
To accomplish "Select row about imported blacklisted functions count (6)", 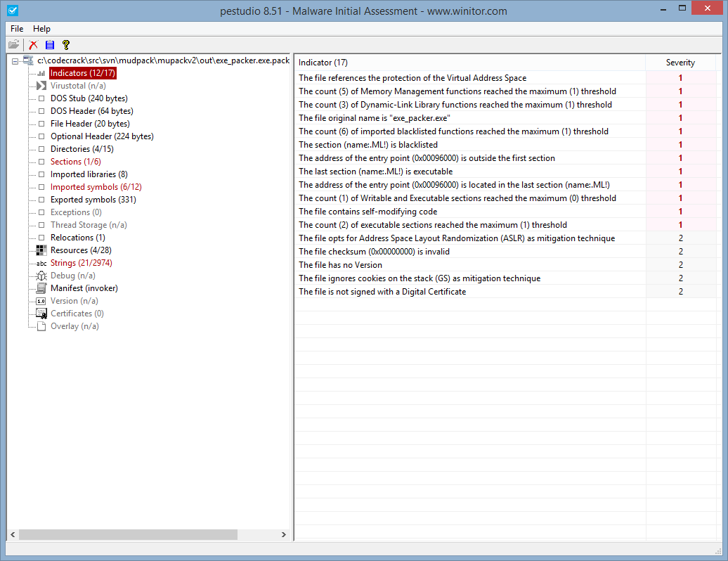I will tap(505, 131).
